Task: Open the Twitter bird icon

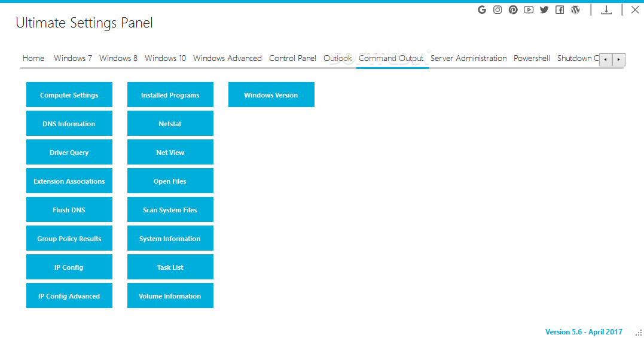Action: pos(544,10)
